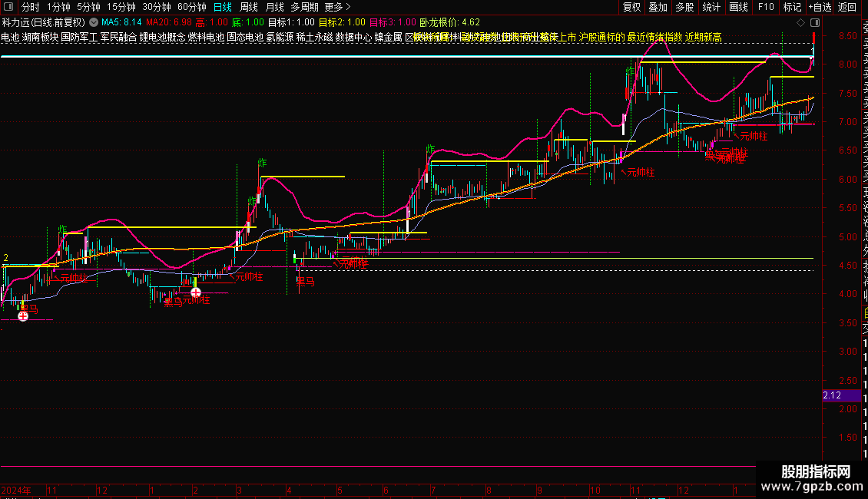Screen dimensions: 868x499
Task: Open the 多周期 multi-period view
Action: tap(304, 7)
